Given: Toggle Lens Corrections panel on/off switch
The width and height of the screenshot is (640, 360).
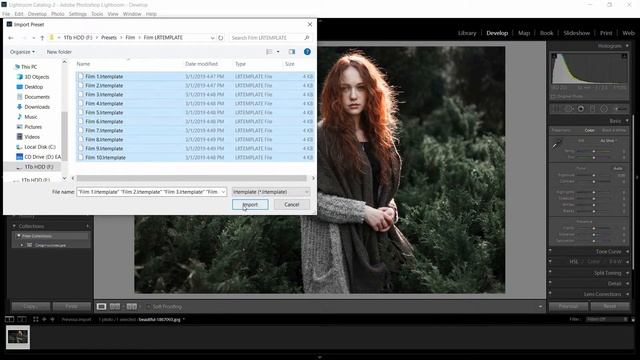Looking at the screenshot, I should 550,293.
